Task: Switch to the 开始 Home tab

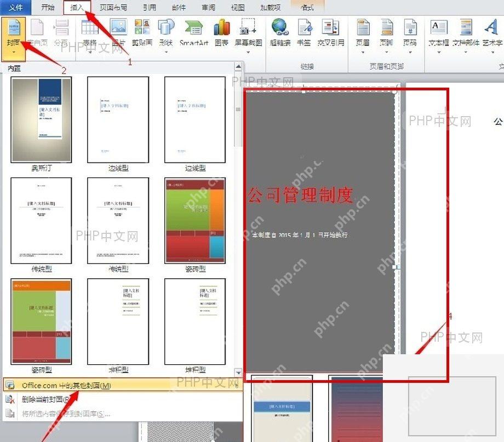Action: pyautogui.click(x=48, y=7)
